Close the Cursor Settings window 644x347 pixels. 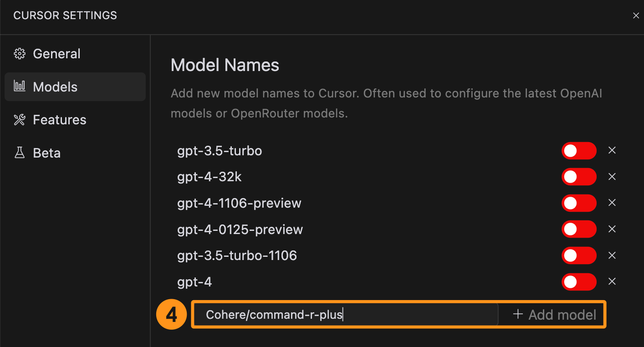tap(636, 15)
